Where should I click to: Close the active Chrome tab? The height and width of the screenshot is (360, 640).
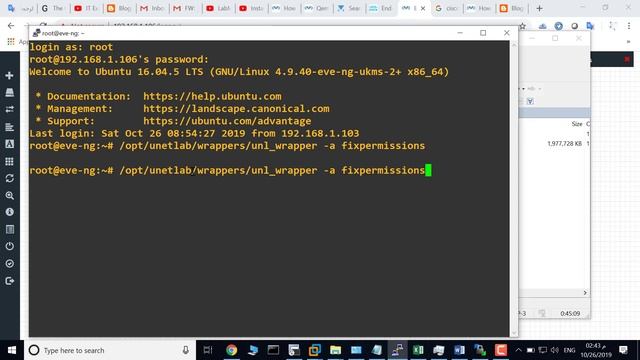point(423,8)
